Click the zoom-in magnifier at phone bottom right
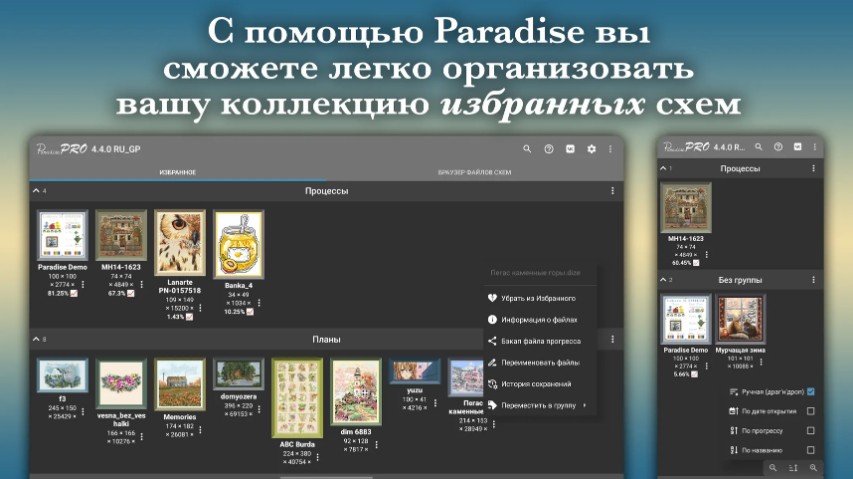This screenshot has width=853, height=479. pyautogui.click(x=814, y=467)
